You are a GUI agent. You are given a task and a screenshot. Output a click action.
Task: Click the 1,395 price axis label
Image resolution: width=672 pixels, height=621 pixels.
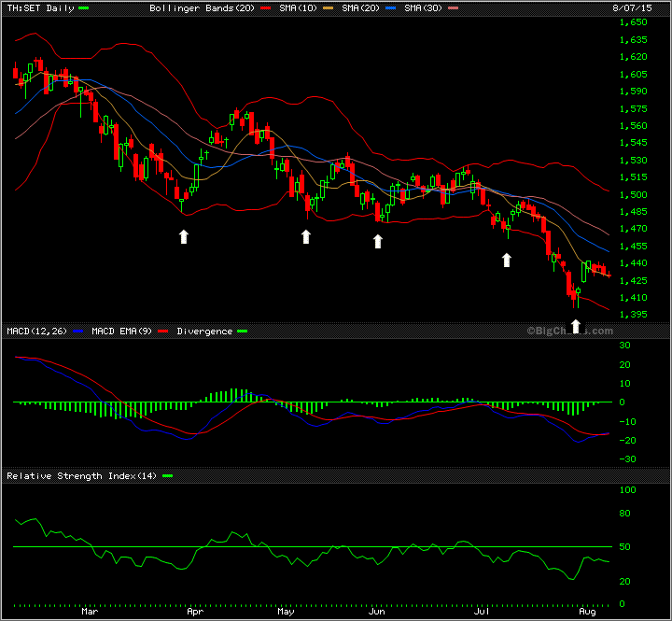[634, 315]
